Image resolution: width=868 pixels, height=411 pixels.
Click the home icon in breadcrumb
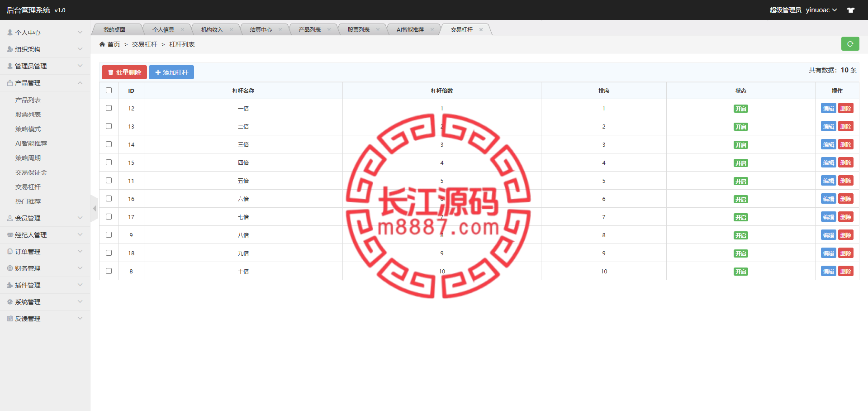pos(102,44)
